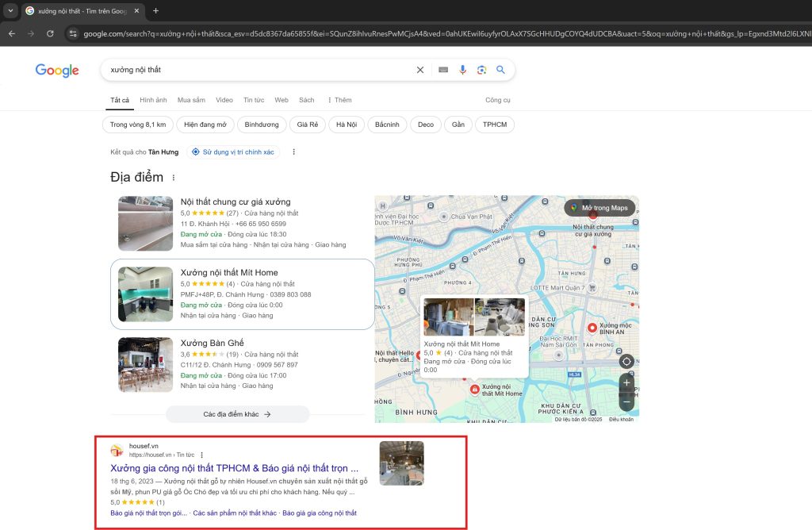
Task: Click the browser forward arrow
Action: point(31,33)
